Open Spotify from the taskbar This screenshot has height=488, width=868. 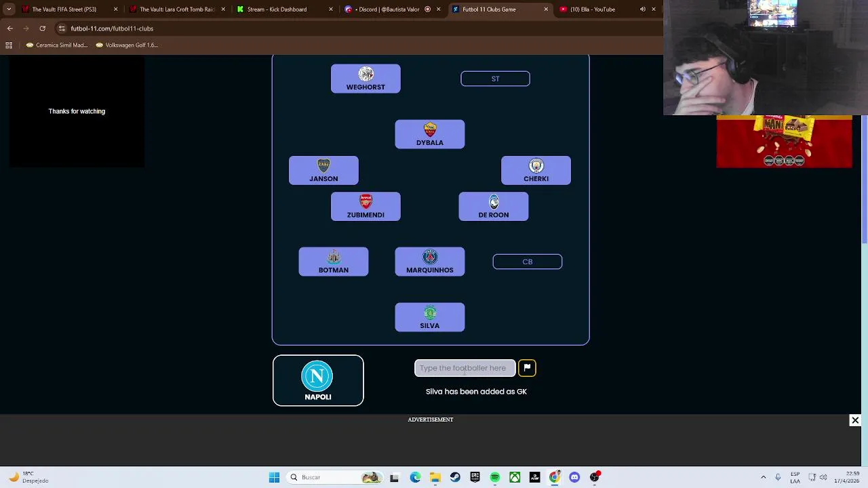[495, 477]
